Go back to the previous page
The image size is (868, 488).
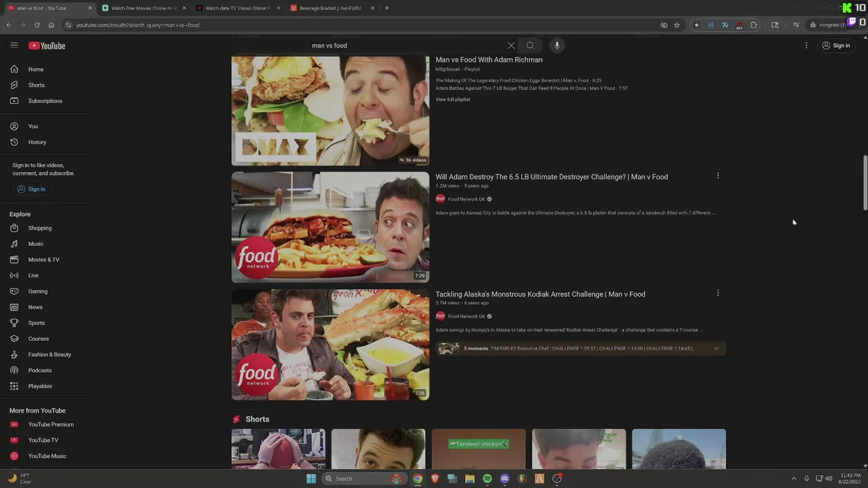8,25
